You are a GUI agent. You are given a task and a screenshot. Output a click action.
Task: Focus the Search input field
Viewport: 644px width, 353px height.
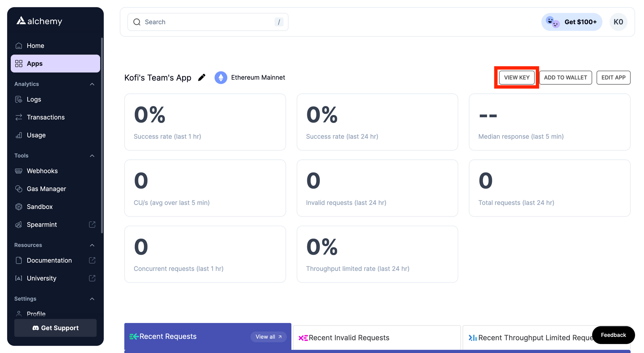[206, 22]
